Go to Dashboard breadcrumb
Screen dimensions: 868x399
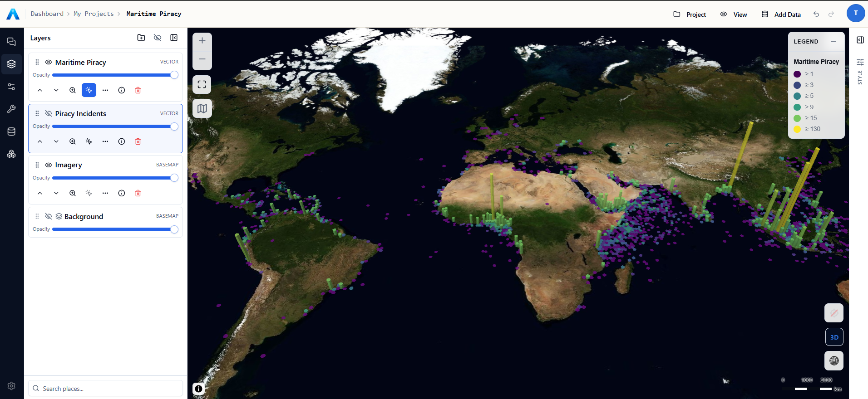click(47, 14)
